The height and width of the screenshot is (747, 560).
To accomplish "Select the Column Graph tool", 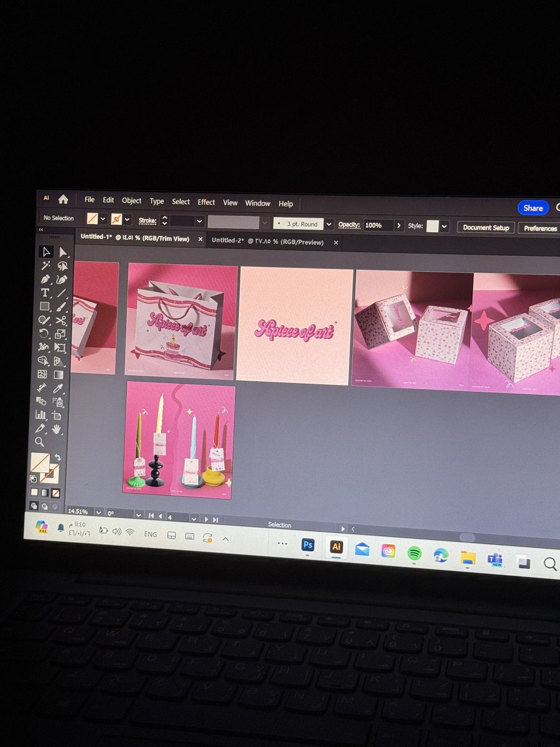I will [x=40, y=414].
